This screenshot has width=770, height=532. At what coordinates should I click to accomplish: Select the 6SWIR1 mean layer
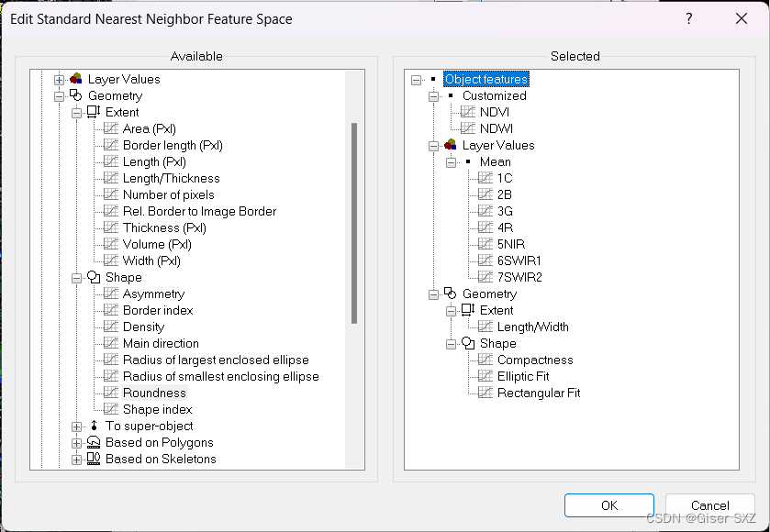click(x=519, y=260)
